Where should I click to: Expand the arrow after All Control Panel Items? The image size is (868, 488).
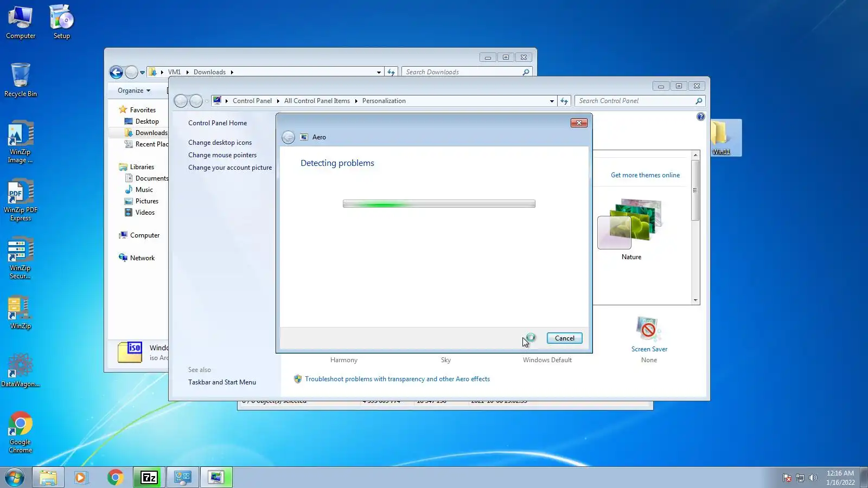tap(356, 101)
